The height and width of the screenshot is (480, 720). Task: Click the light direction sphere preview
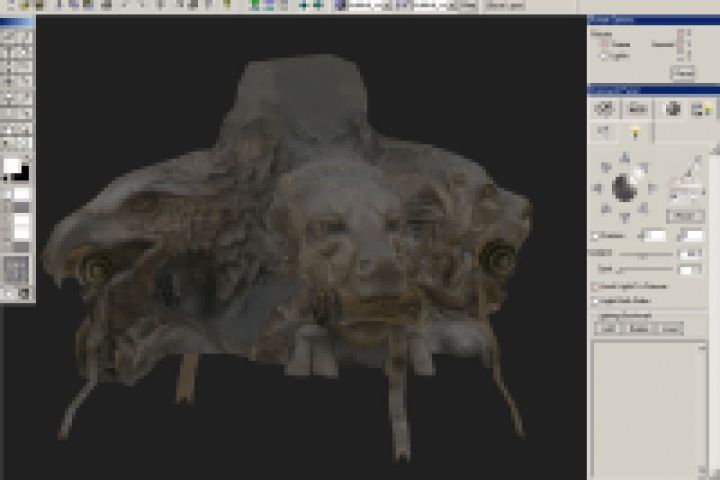click(624, 187)
